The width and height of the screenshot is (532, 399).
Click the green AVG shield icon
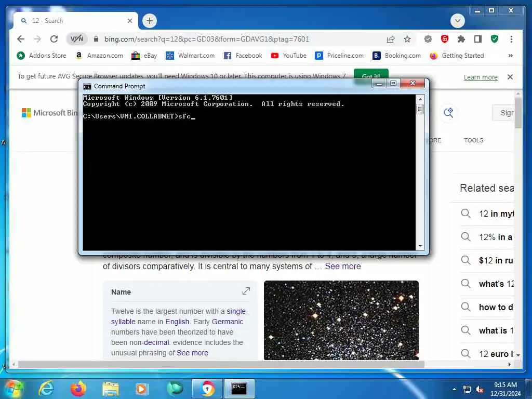click(x=495, y=39)
